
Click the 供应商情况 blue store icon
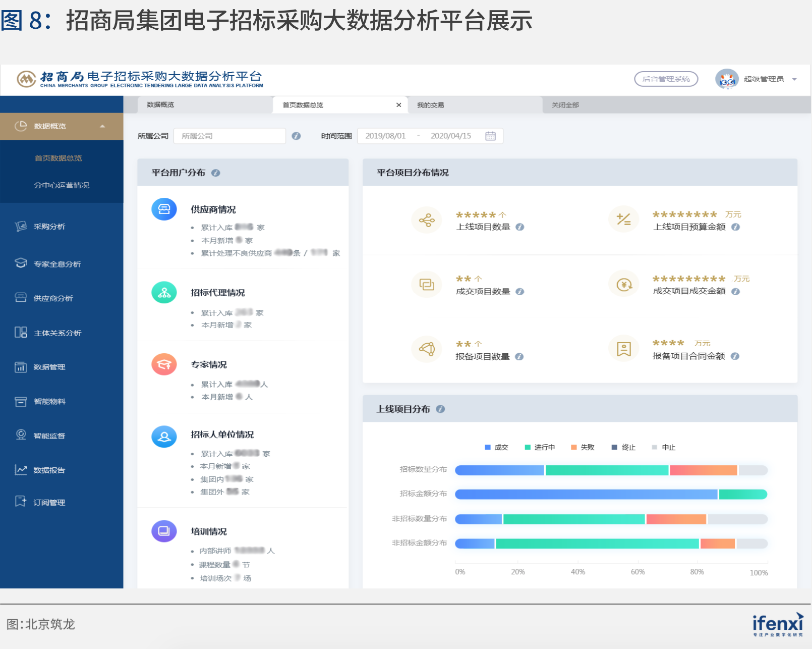(x=164, y=209)
